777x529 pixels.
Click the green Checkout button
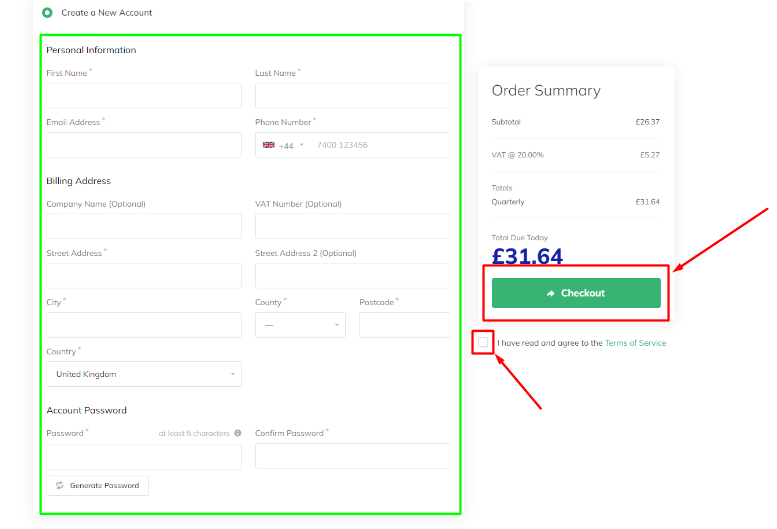576,293
